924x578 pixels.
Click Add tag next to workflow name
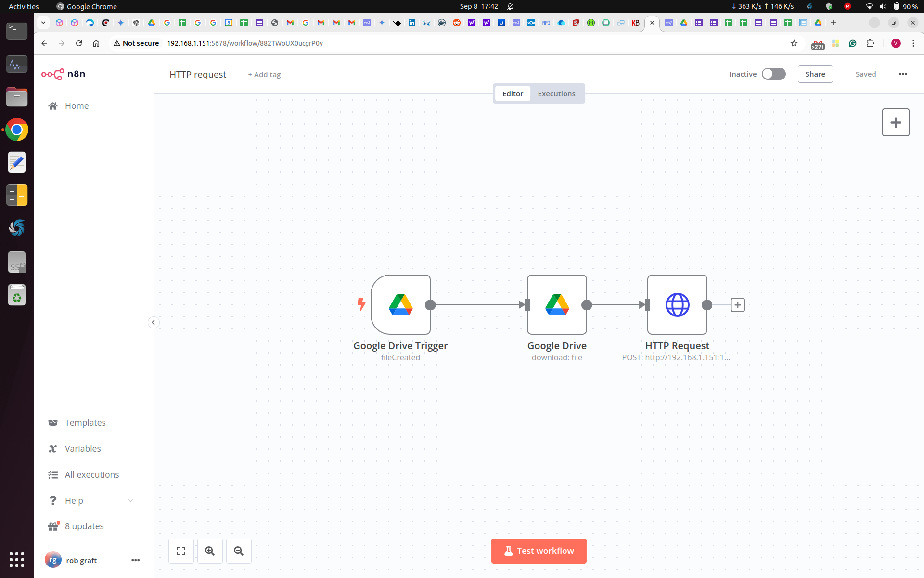pos(264,75)
